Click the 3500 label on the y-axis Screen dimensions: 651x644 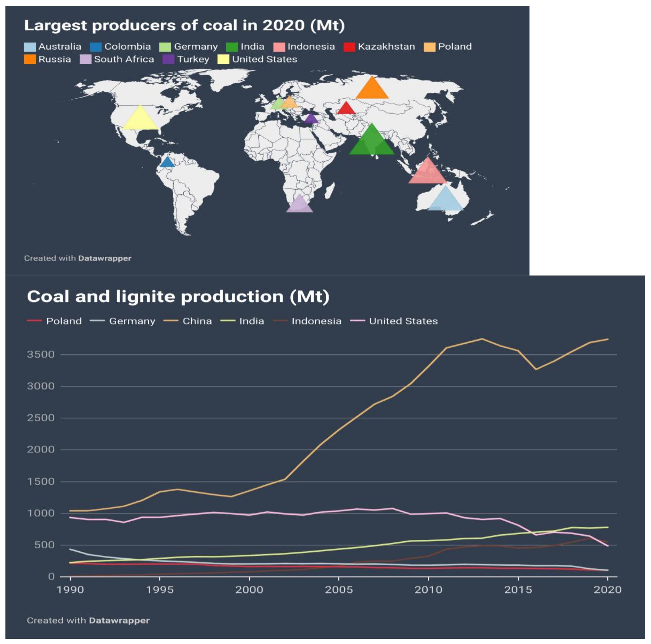40,354
